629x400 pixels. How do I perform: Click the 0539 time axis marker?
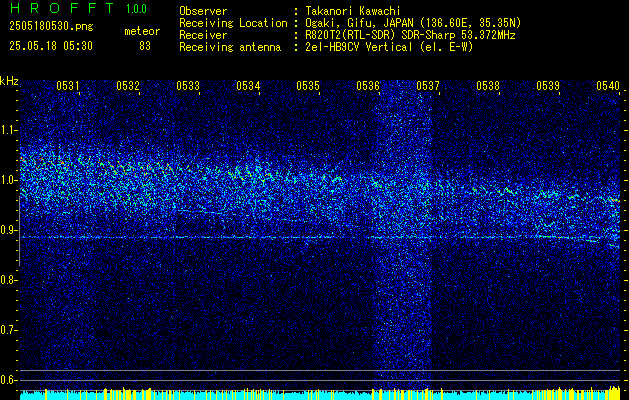[548, 85]
